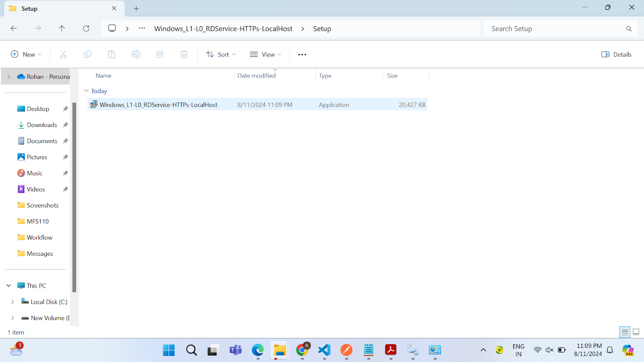Click the Paste clipboard icon
Screen dimensions: 644x362
pos(111,54)
